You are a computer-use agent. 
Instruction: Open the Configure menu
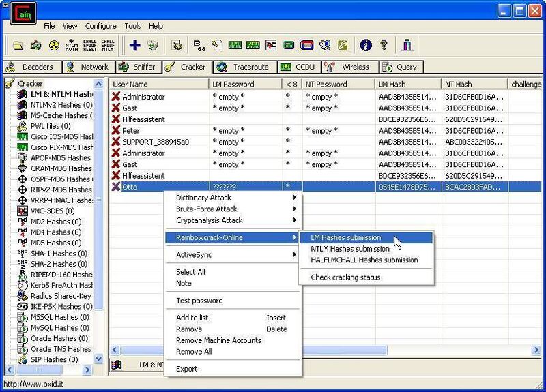(x=100, y=26)
